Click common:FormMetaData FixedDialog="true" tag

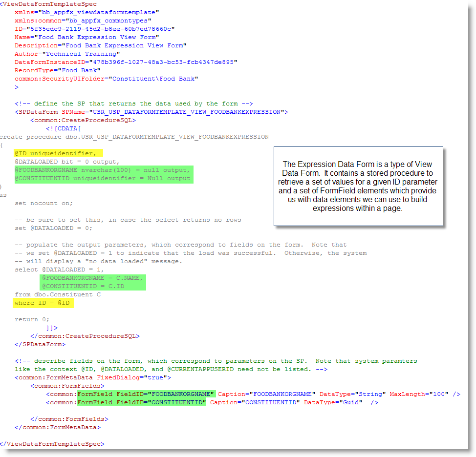click(93, 377)
